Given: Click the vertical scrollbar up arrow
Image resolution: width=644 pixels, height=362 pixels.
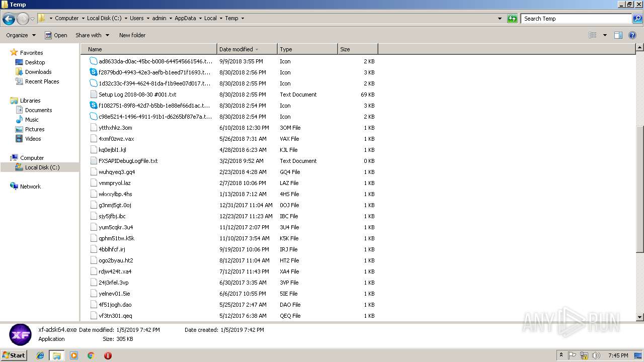Looking at the screenshot, I should point(640,48).
